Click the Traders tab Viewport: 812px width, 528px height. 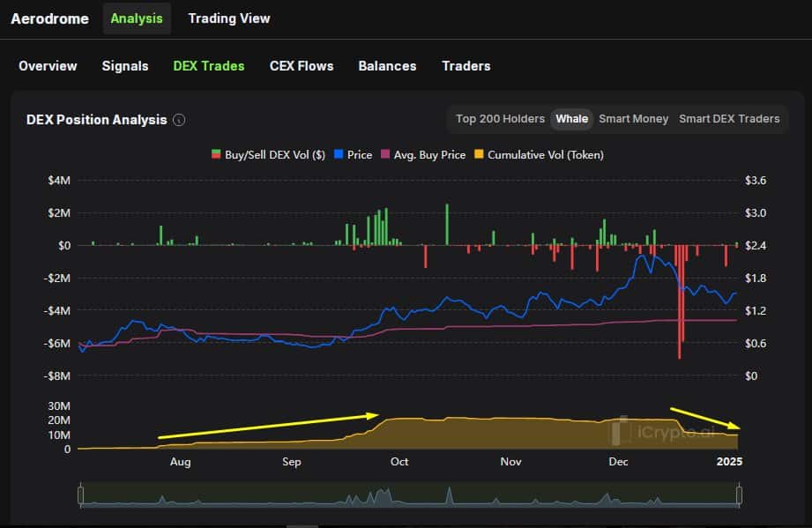466,66
